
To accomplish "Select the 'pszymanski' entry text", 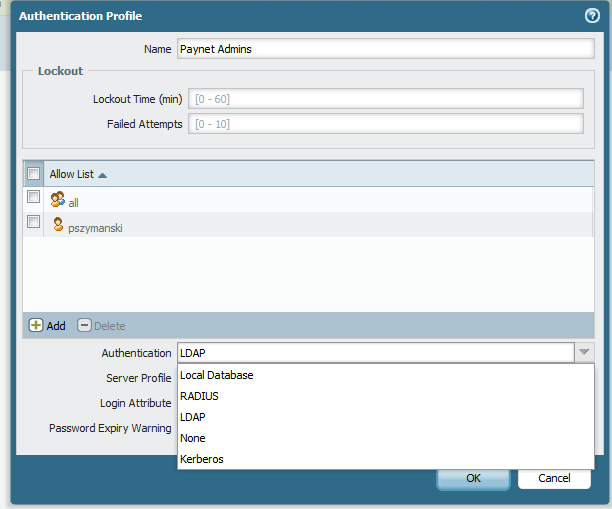I will click(x=95, y=228).
